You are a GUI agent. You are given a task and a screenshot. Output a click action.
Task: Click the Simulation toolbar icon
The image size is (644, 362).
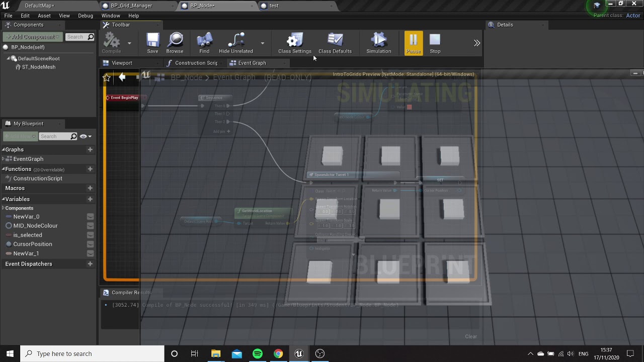pyautogui.click(x=379, y=43)
